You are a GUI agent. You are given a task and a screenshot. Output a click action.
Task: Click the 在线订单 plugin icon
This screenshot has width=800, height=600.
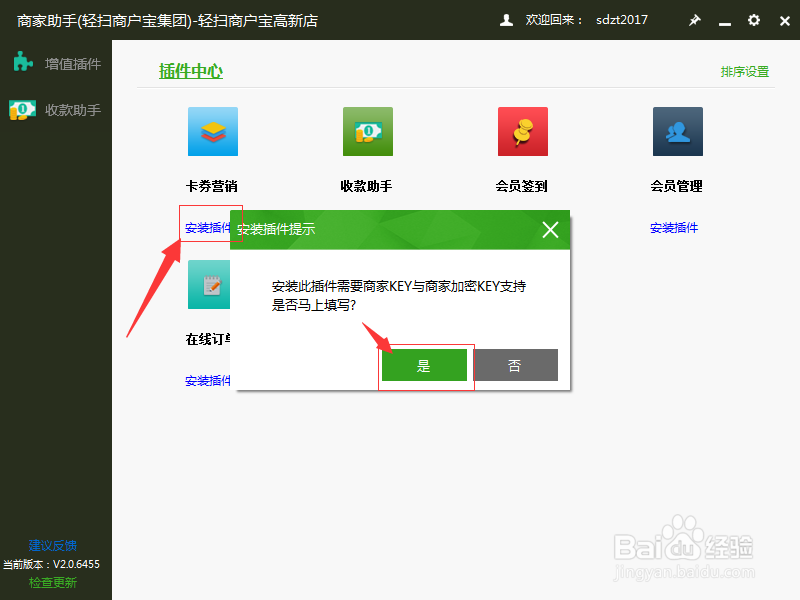click(212, 284)
